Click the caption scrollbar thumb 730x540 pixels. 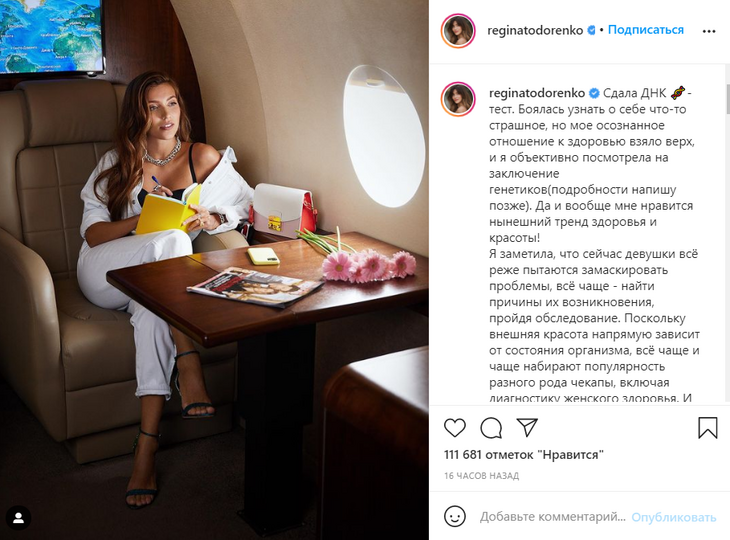pyautogui.click(x=728, y=98)
